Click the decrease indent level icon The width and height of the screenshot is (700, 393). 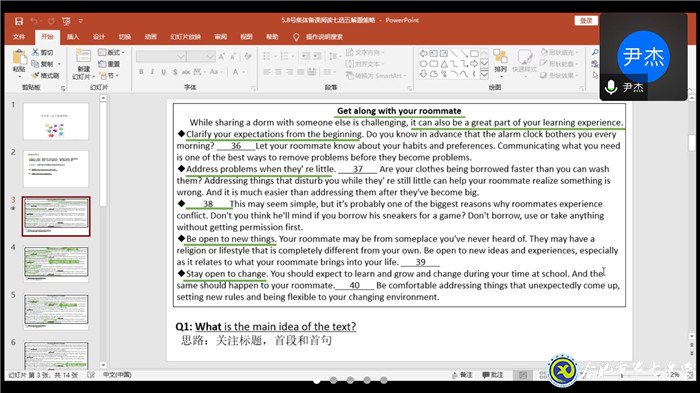point(306,56)
